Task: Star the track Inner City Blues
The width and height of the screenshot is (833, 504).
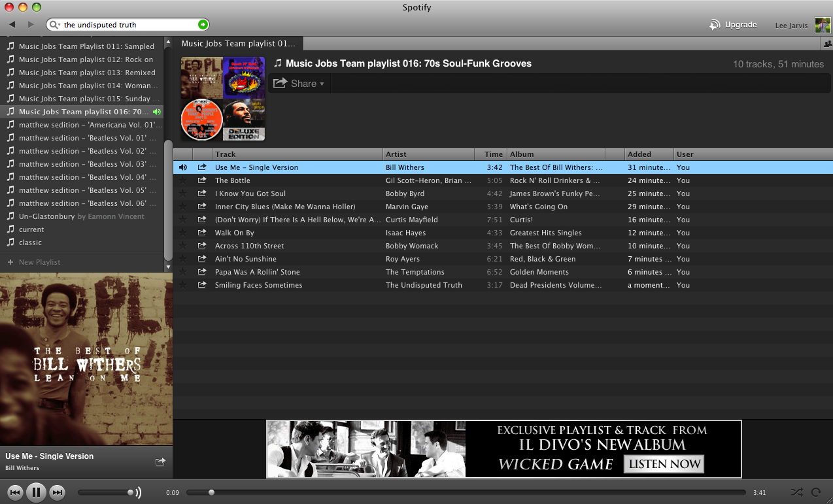Action: [x=182, y=207]
